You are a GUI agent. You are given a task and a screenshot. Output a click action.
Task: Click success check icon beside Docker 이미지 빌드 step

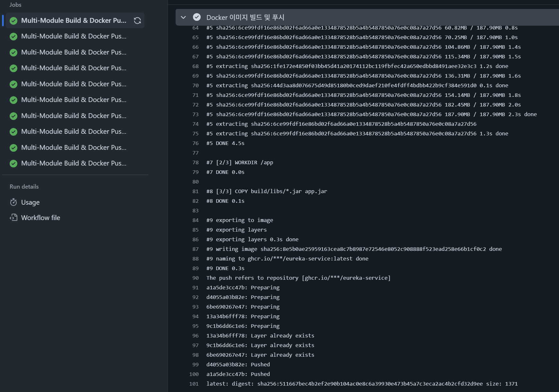[197, 17]
